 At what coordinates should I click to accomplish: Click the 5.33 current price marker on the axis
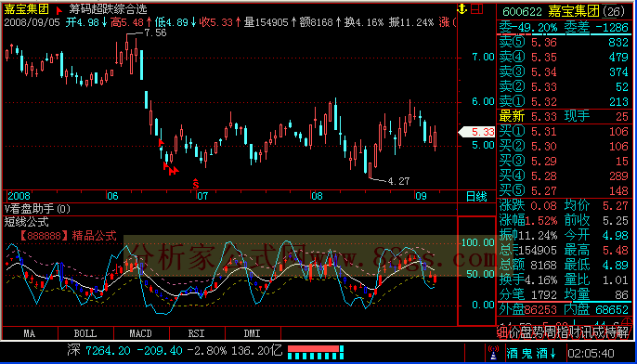click(x=476, y=132)
